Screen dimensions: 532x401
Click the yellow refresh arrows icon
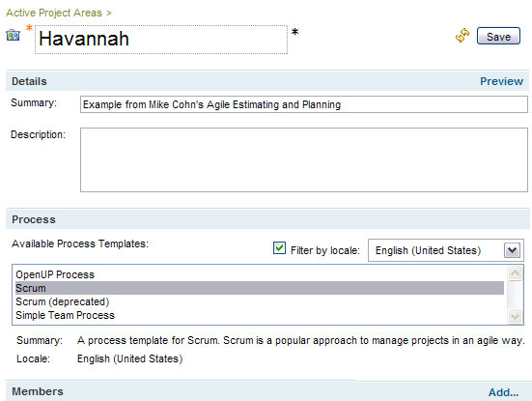(462, 36)
